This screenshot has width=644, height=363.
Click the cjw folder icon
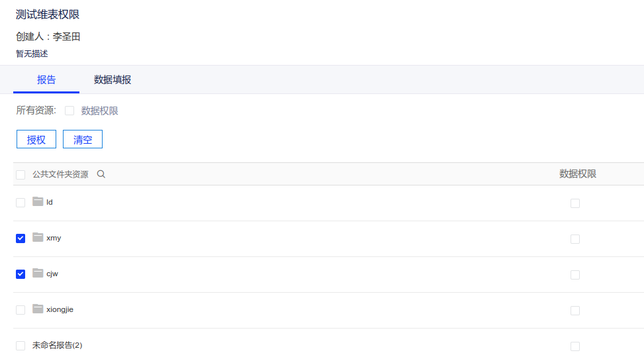pyautogui.click(x=38, y=273)
